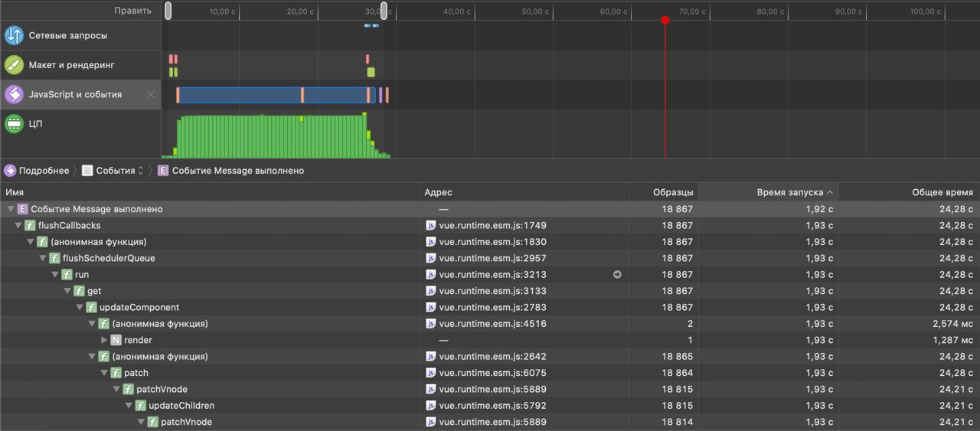This screenshot has width=980, height=431.
Task: Open the События breadcrumb dropdown
Action: click(x=113, y=171)
